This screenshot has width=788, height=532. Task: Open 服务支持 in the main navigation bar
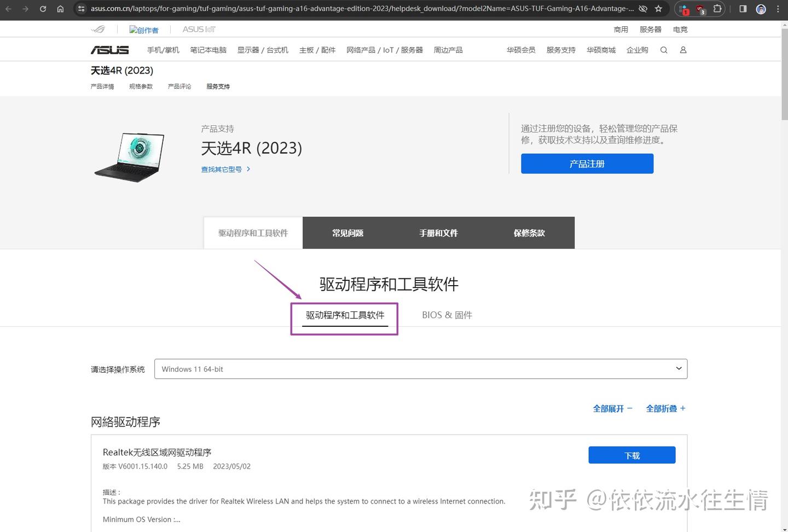click(561, 50)
